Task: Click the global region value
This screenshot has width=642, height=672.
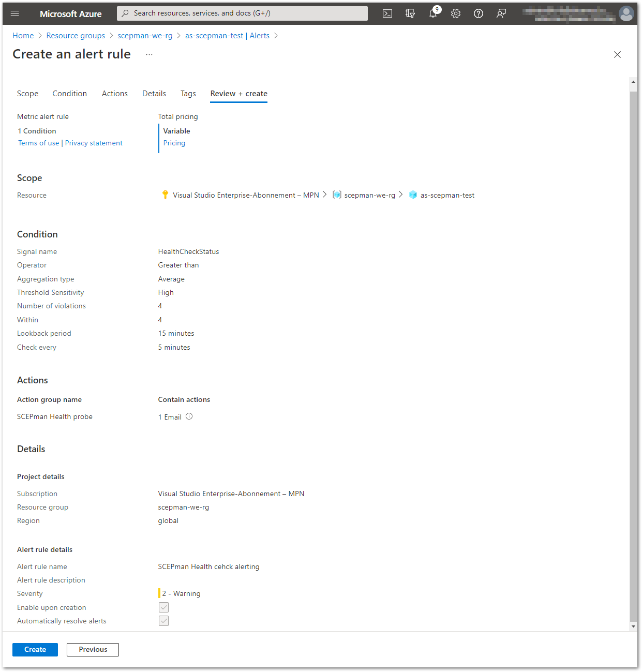Action: [x=168, y=521]
